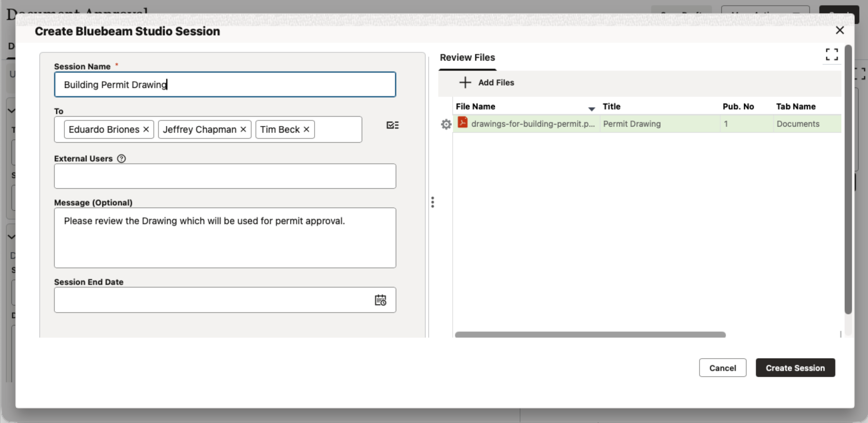Screen dimensions: 868x423
Task: Click the gear icon beside the file row
Action: pyautogui.click(x=446, y=124)
